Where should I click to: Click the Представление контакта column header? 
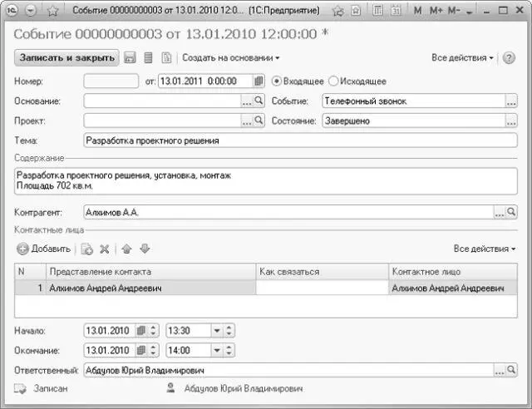(x=150, y=272)
